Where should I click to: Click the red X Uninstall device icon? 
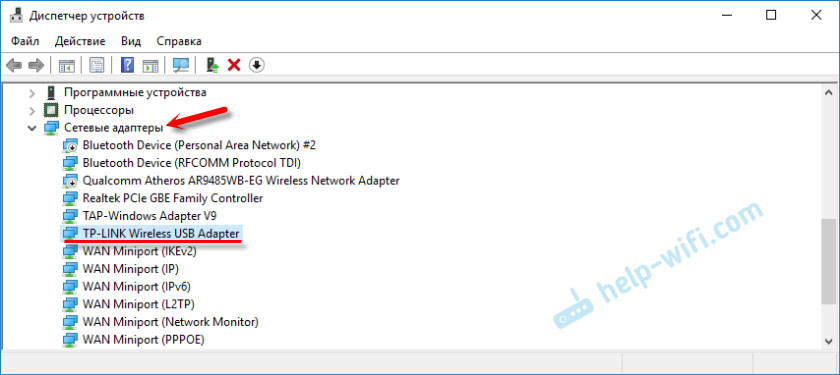coord(234,65)
